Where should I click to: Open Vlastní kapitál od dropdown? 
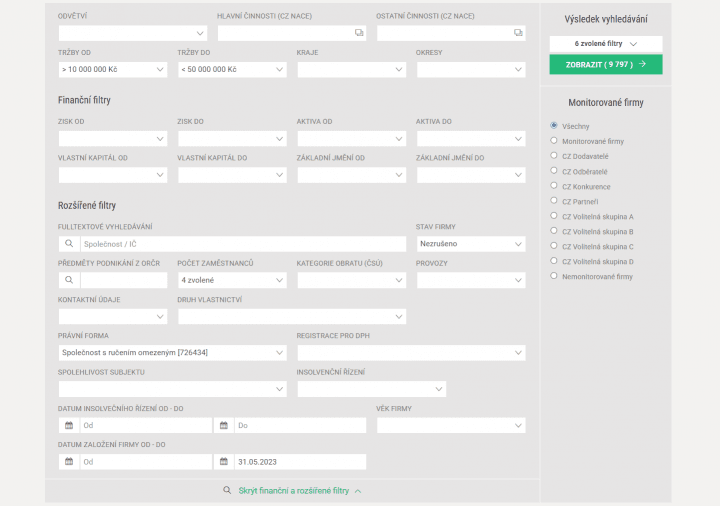(x=113, y=175)
